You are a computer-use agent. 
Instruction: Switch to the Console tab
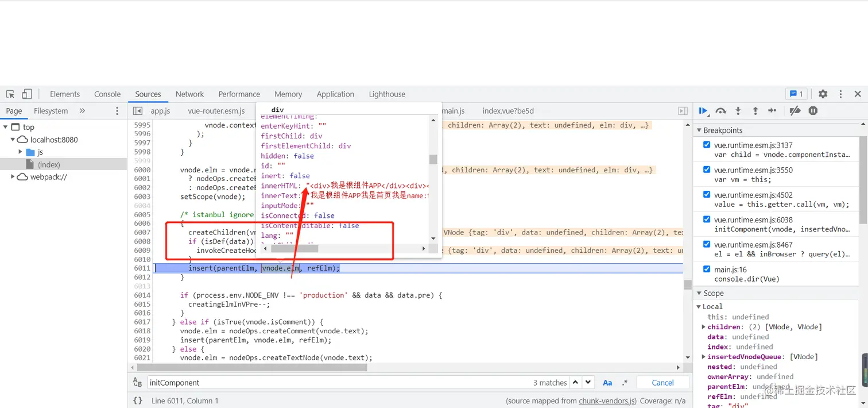(107, 94)
